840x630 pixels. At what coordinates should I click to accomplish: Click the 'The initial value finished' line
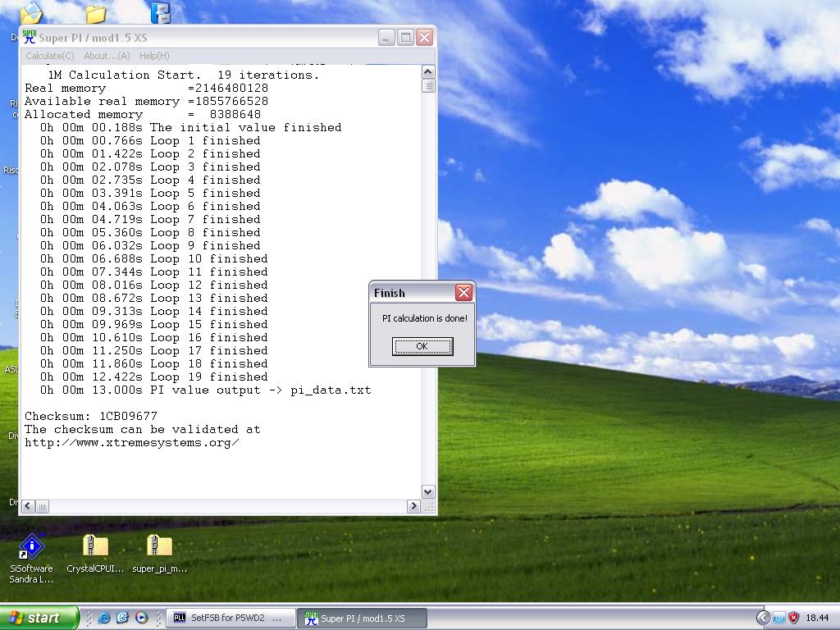click(x=190, y=127)
